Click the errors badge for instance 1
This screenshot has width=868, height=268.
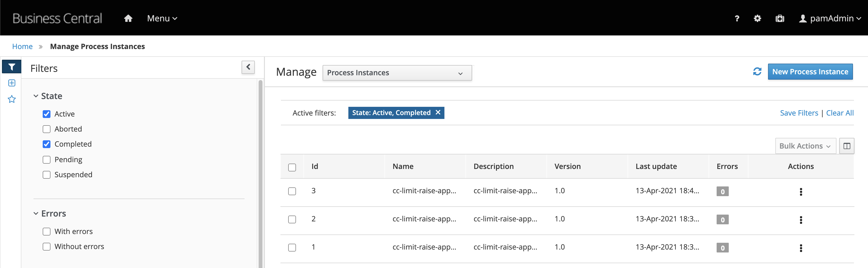pyautogui.click(x=722, y=248)
